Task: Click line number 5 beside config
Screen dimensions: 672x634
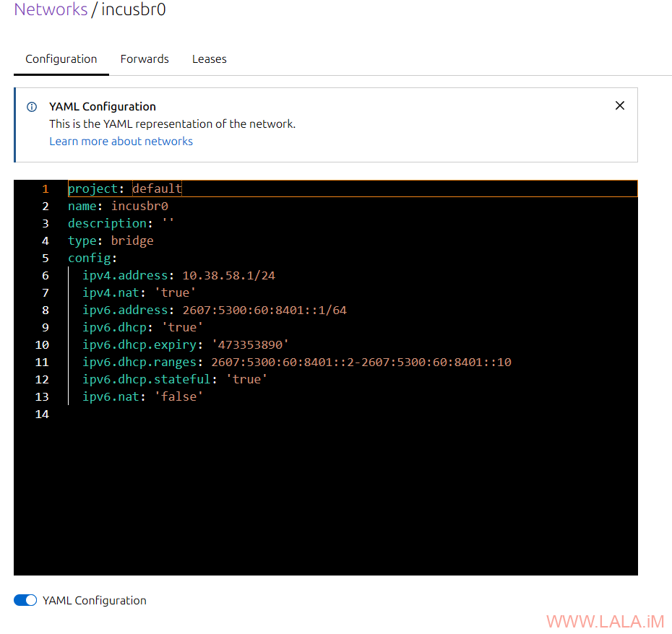Action: tap(46, 258)
